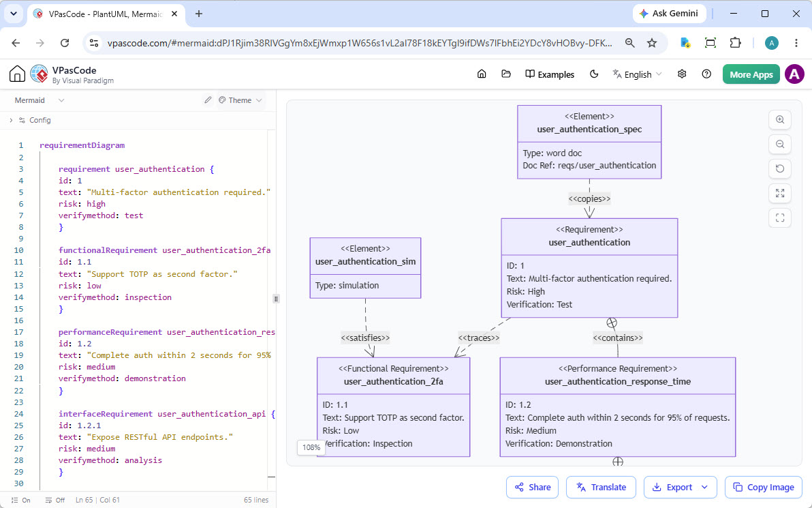Select user_authentication_2fa node title

(393, 381)
